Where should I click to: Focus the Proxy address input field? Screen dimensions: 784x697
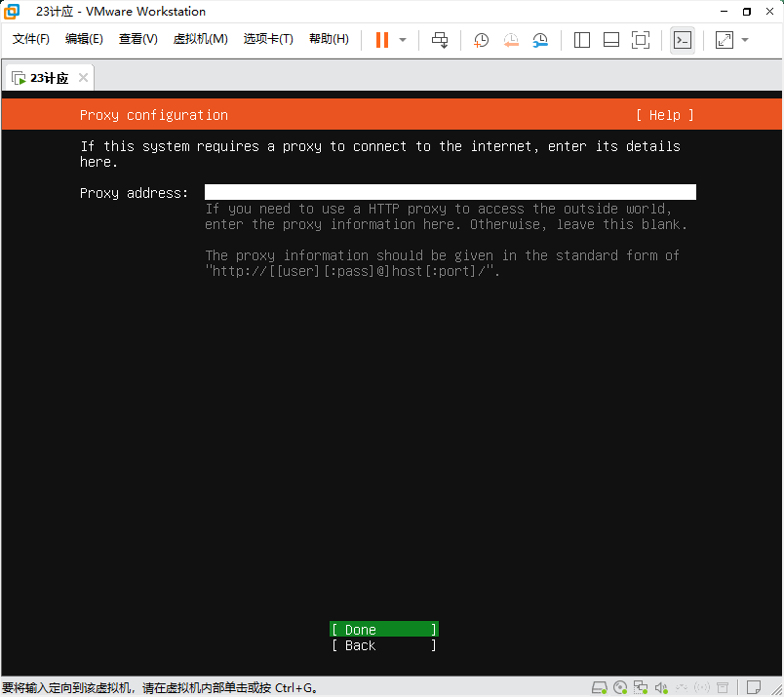point(450,192)
